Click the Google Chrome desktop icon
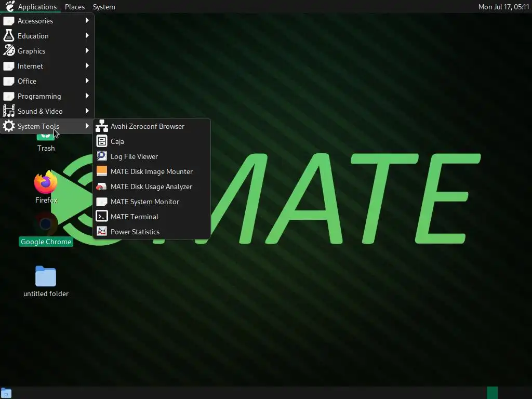 (x=46, y=224)
